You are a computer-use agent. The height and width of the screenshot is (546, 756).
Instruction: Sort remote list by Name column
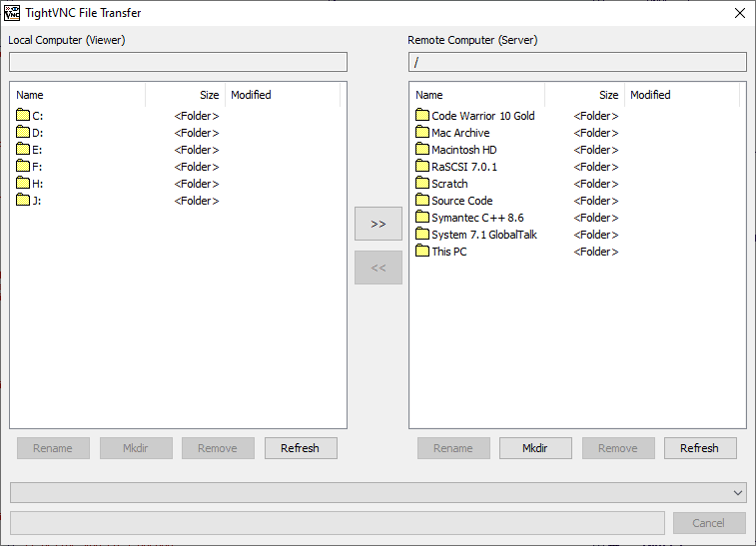[x=477, y=95]
